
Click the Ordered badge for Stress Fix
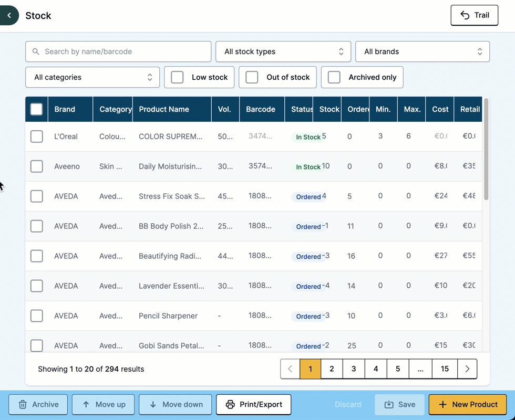click(x=308, y=197)
